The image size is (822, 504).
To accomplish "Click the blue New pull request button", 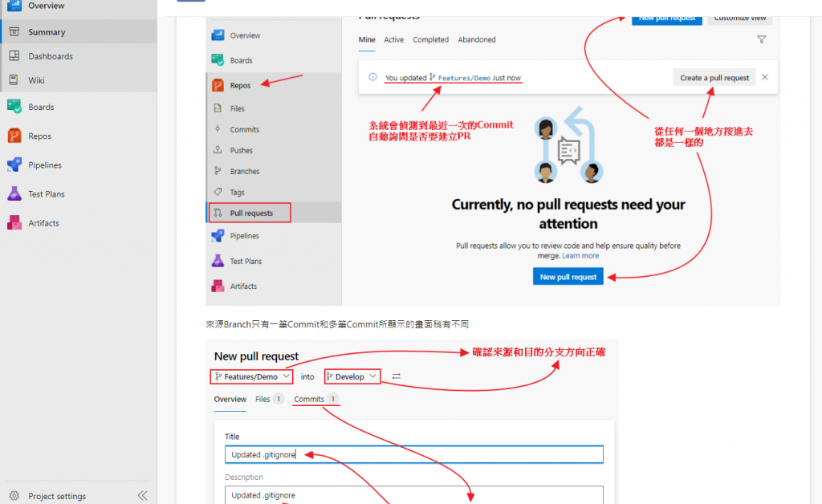I will (x=568, y=277).
